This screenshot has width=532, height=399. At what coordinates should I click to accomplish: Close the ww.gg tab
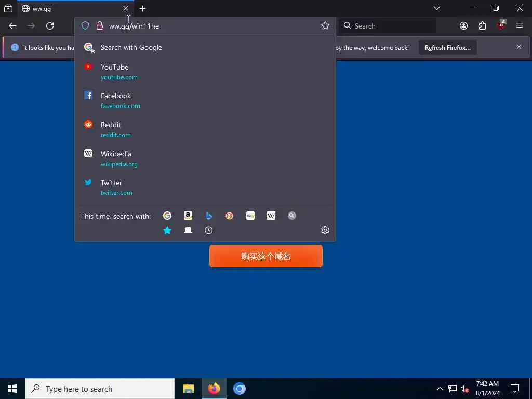[x=126, y=8]
